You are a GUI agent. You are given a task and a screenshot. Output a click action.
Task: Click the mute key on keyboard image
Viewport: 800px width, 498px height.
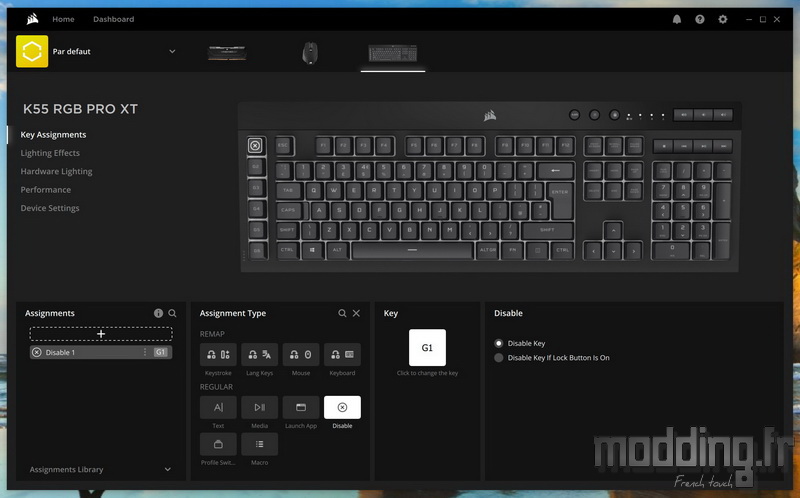click(683, 115)
